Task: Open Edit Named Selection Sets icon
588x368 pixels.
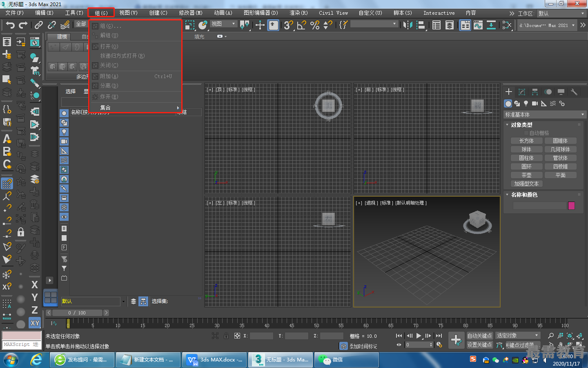Action: coord(343,25)
